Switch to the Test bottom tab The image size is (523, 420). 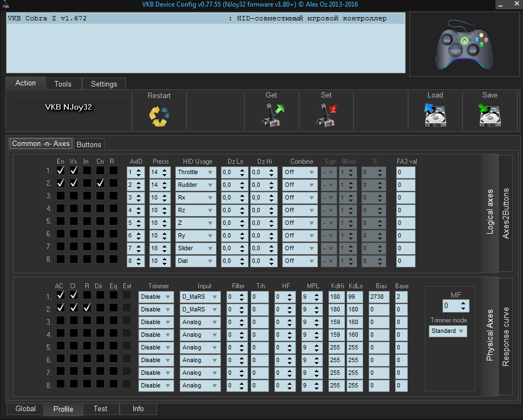100,408
